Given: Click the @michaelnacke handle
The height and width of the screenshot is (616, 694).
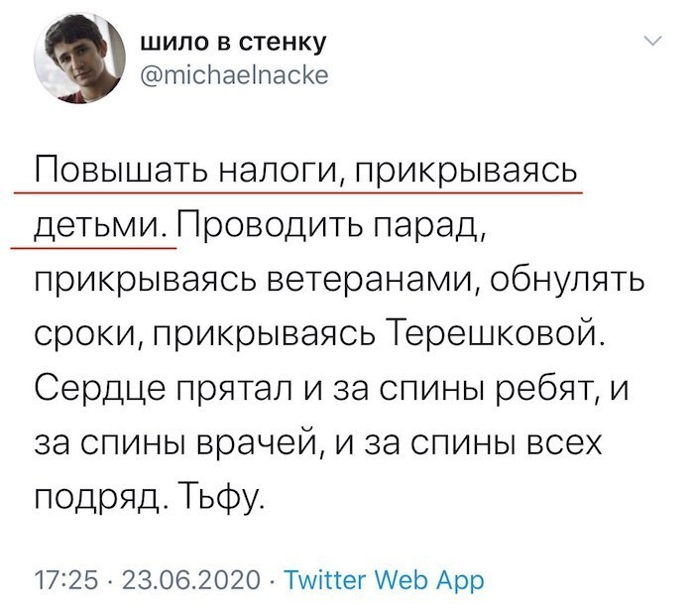Looking at the screenshot, I should [235, 74].
